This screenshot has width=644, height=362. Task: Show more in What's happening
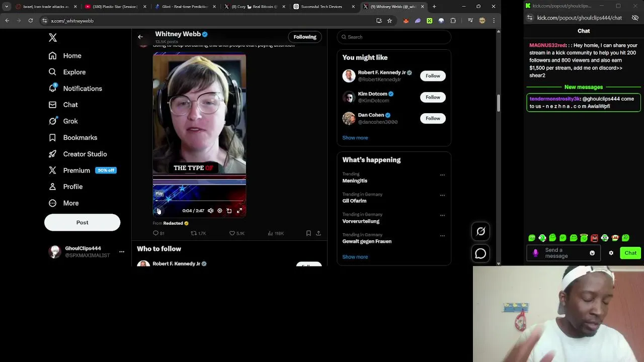tap(355, 257)
